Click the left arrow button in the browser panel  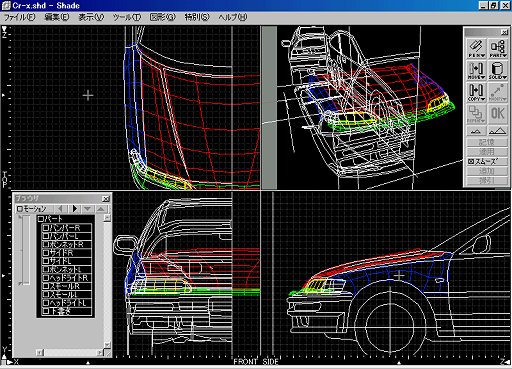pos(60,209)
